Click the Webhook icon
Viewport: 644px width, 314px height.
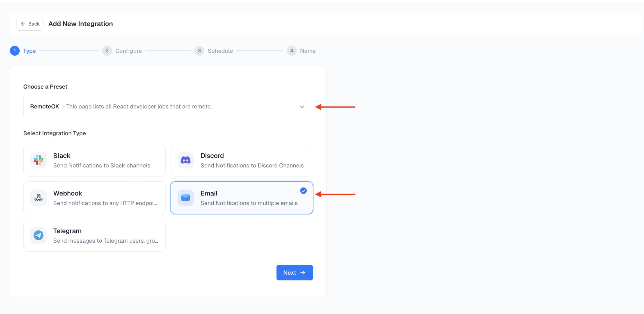(x=38, y=198)
